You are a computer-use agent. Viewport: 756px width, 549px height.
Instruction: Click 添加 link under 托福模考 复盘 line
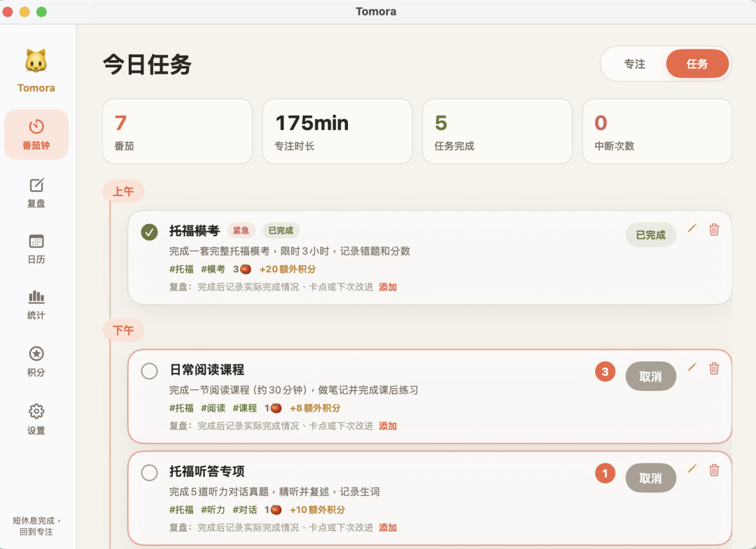[388, 287]
